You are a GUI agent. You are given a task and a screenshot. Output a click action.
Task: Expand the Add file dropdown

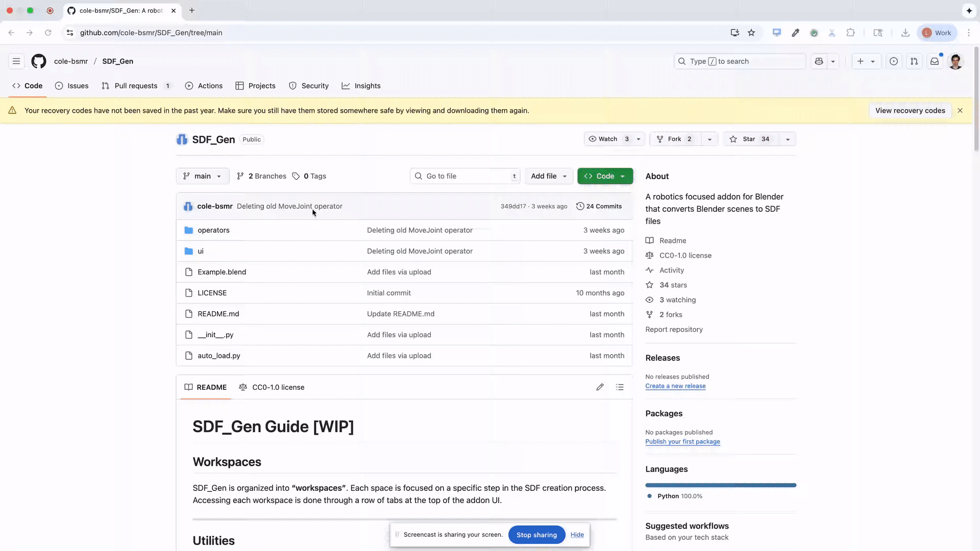tap(548, 176)
